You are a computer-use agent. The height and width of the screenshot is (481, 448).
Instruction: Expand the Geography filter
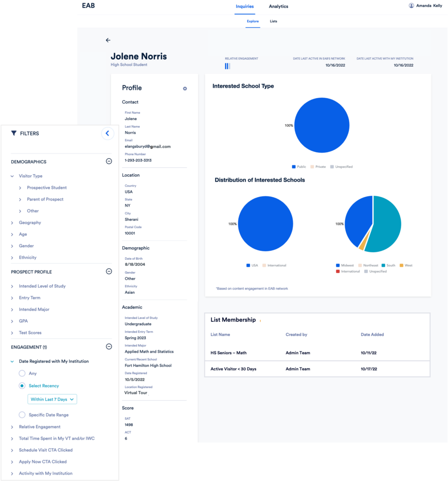[30, 223]
